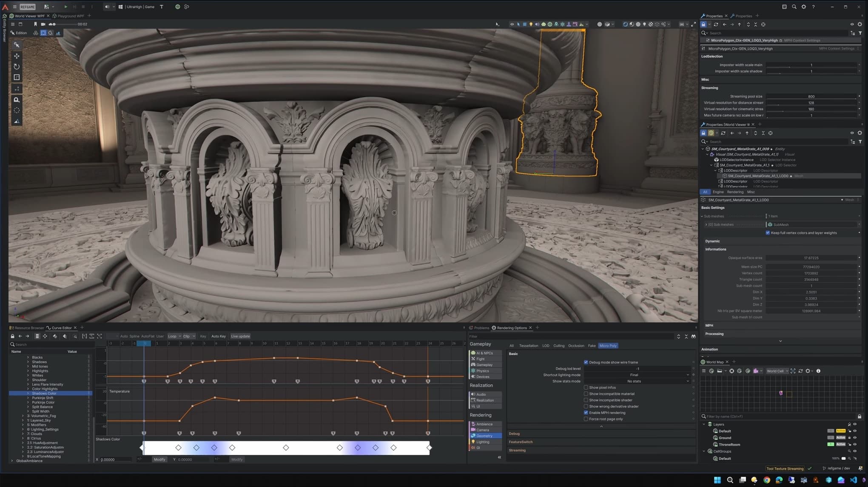The image size is (868, 487).
Task: Click the bookmark icon in viewer toolbar
Action: point(35,24)
